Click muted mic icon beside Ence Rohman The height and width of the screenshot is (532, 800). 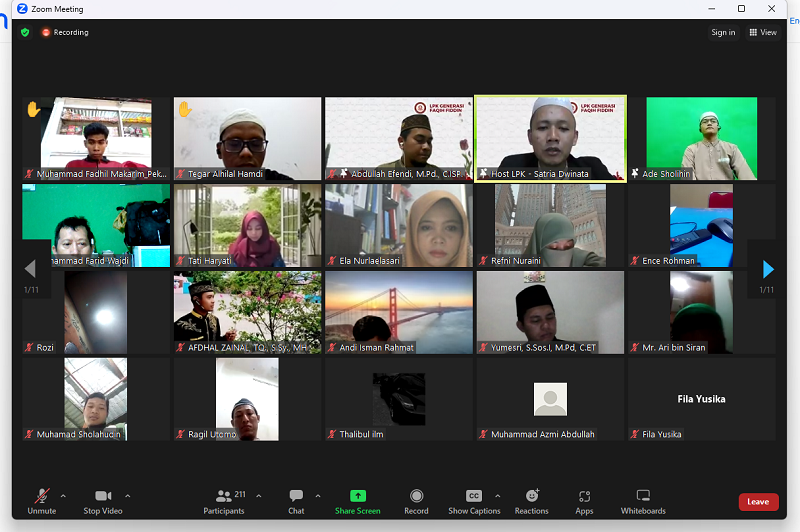pyautogui.click(x=634, y=261)
